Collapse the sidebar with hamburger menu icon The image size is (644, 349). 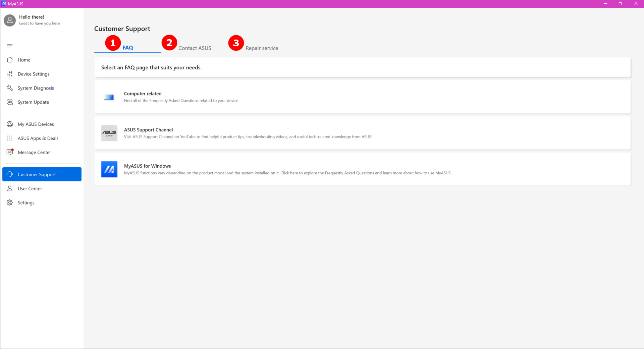point(10,46)
